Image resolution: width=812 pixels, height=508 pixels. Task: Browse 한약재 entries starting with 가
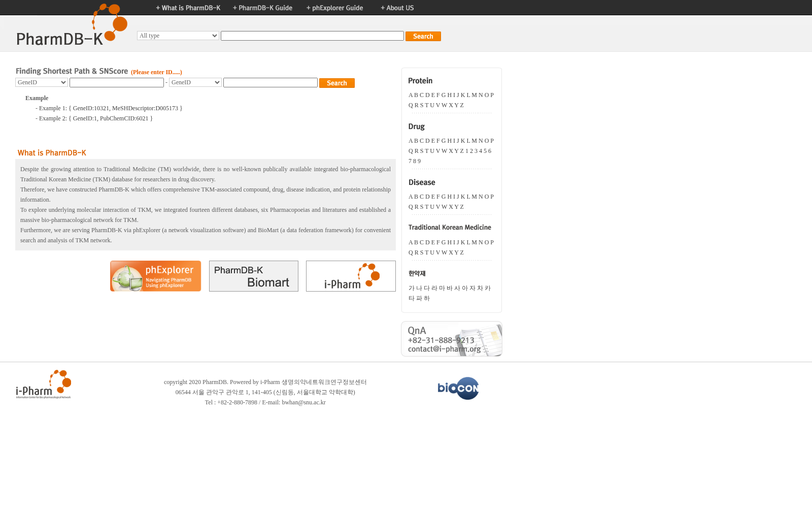pyautogui.click(x=412, y=288)
